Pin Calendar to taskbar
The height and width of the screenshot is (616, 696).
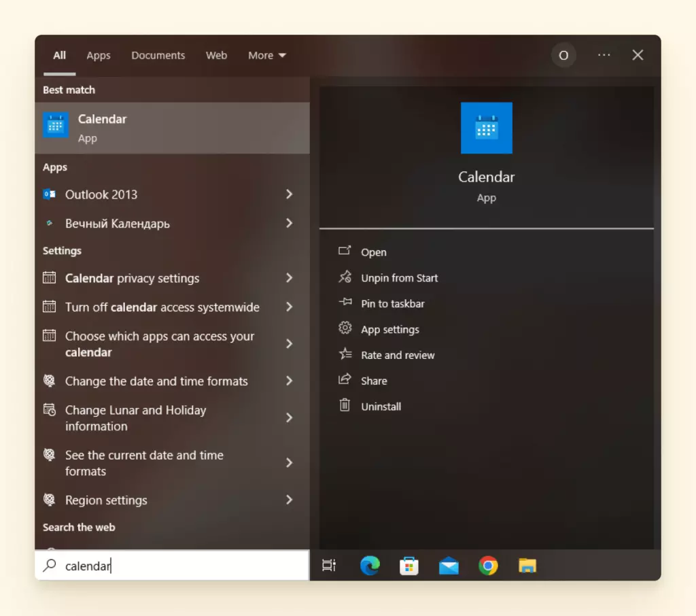click(x=392, y=304)
